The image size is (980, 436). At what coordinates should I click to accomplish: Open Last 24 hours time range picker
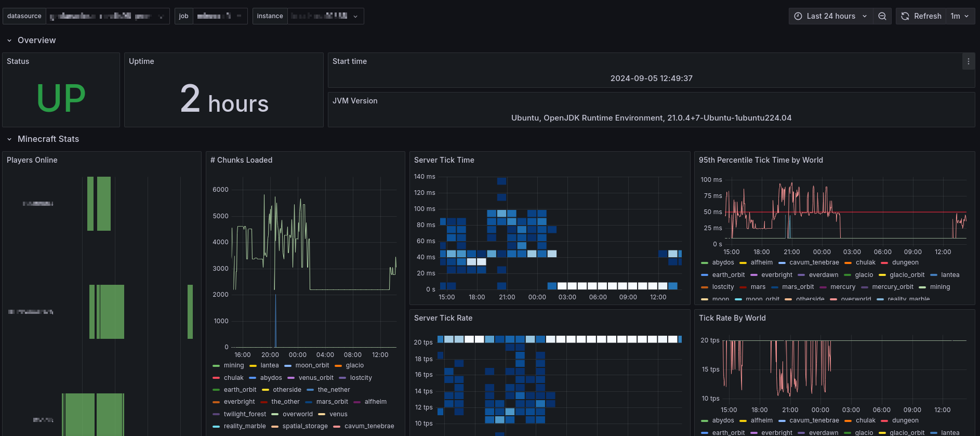pyautogui.click(x=830, y=16)
